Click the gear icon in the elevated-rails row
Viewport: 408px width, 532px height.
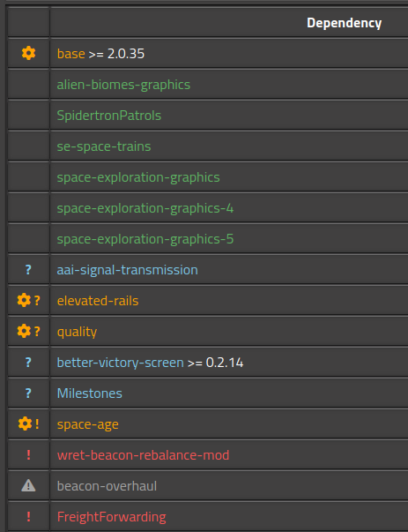tap(24, 300)
